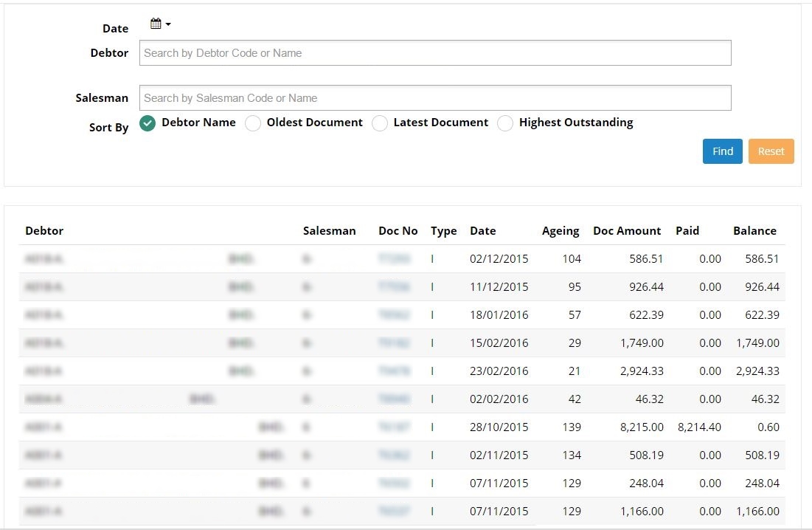Select the Oldest Document sort option
Image resolution: width=812 pixels, height=530 pixels.
[253, 123]
